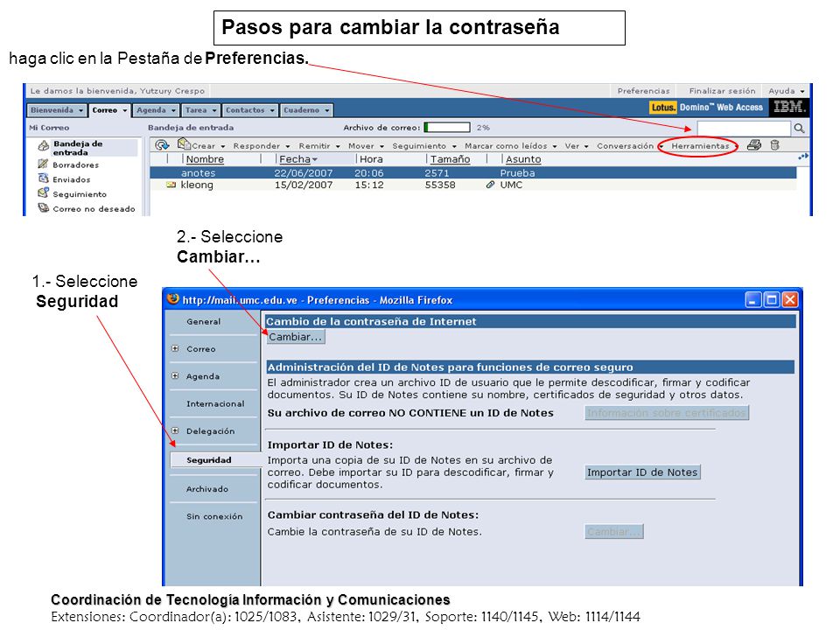Open the Agenda tab dropdown arrow
This screenshot has height=630, width=840.
(x=173, y=110)
